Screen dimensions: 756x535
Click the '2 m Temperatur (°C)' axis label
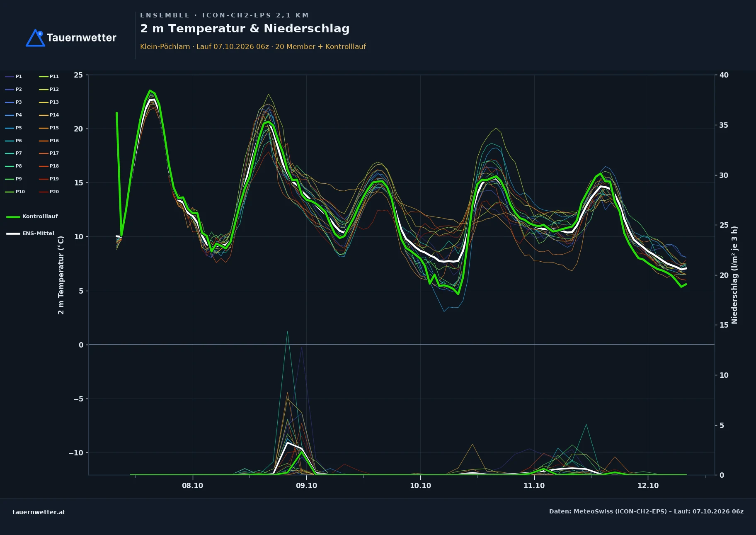click(61, 275)
